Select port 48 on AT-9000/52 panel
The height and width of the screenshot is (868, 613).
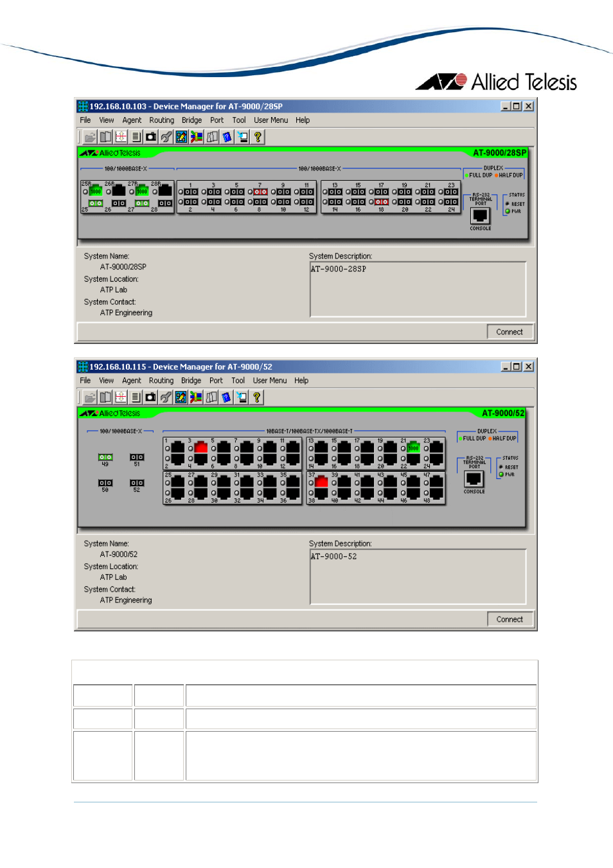[x=437, y=493]
